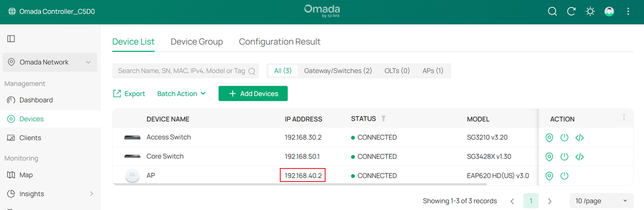644x210 pixels.
Task: Filter Status column with funnel icon
Action: (x=383, y=119)
